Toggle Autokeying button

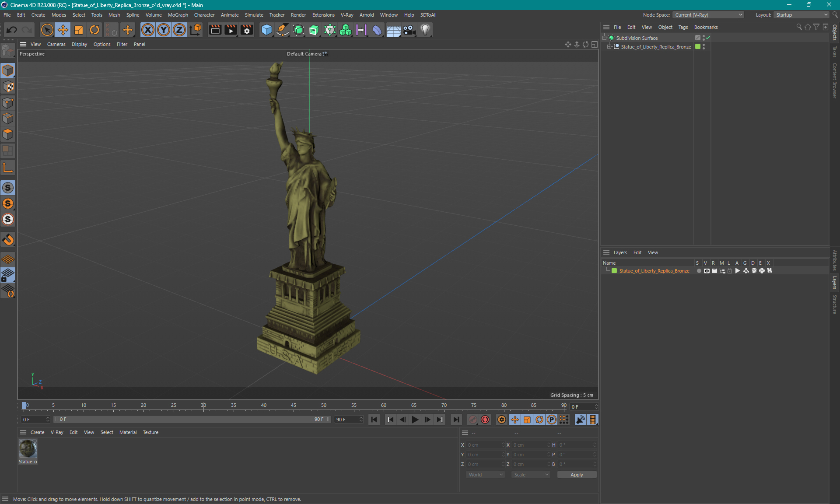pyautogui.click(x=485, y=420)
